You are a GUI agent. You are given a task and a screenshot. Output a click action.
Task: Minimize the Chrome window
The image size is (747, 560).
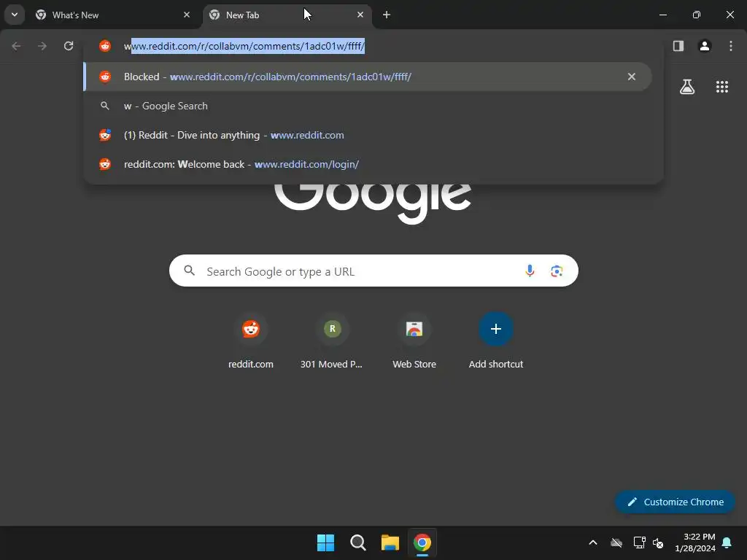(662, 15)
